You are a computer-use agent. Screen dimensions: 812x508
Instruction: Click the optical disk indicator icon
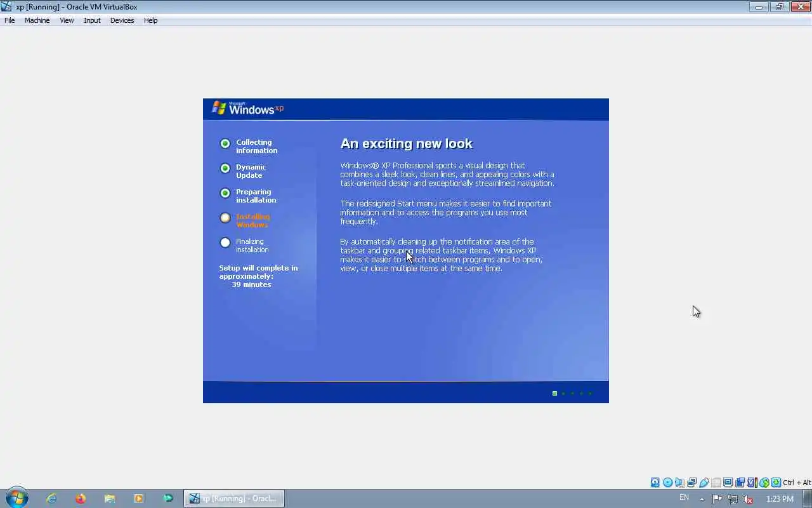[667, 483]
